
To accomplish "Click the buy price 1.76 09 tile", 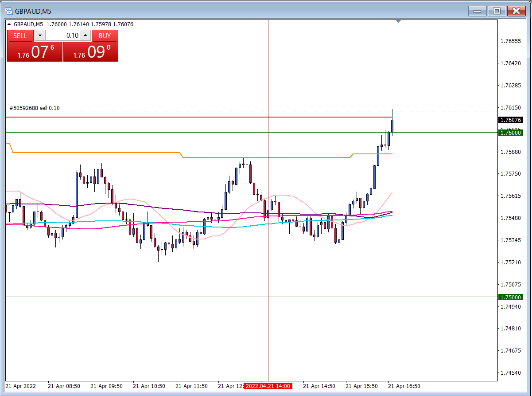I will pyautogui.click(x=91, y=52).
